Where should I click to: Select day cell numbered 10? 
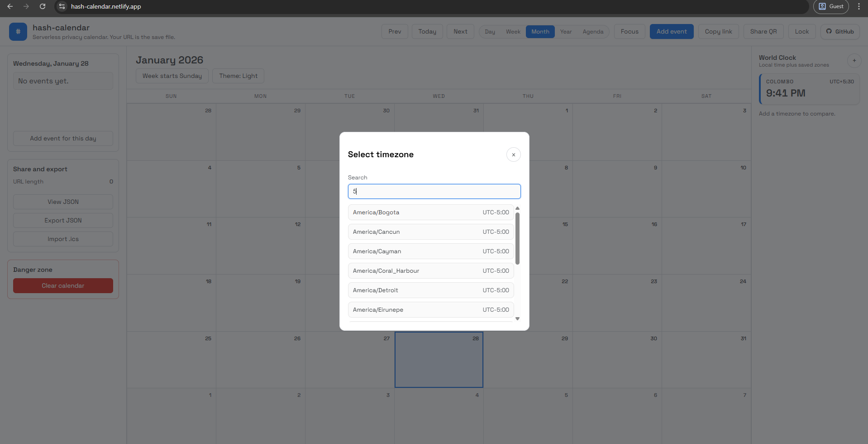(x=706, y=189)
